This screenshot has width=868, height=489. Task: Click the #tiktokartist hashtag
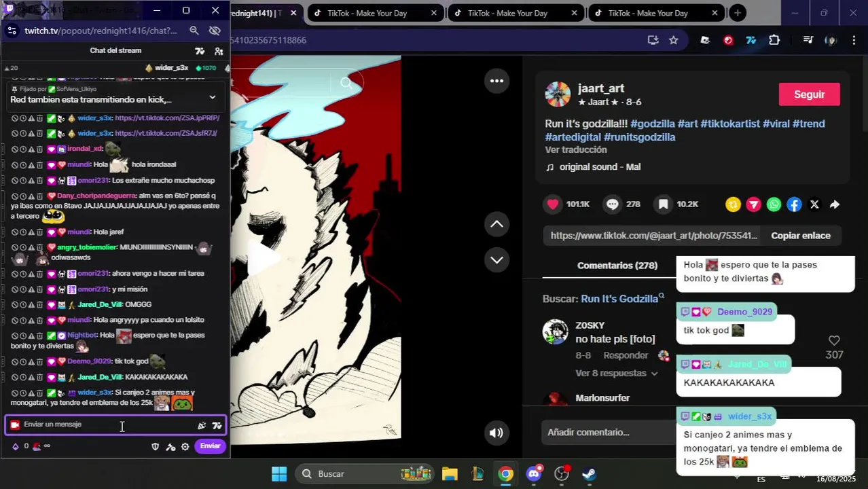point(729,124)
